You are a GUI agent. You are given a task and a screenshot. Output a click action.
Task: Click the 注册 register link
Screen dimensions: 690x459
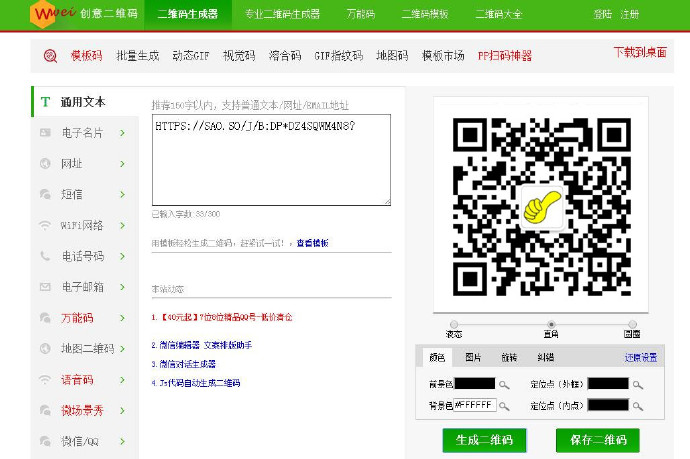click(630, 14)
